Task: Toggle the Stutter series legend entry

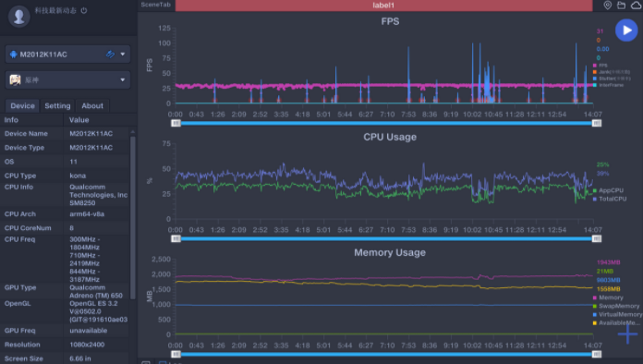Action: tap(612, 79)
